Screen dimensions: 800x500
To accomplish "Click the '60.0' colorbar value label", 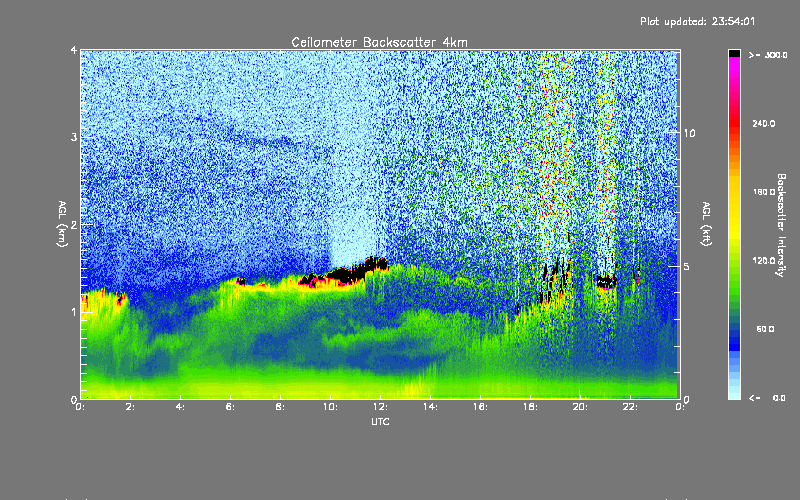I will click(x=765, y=329).
